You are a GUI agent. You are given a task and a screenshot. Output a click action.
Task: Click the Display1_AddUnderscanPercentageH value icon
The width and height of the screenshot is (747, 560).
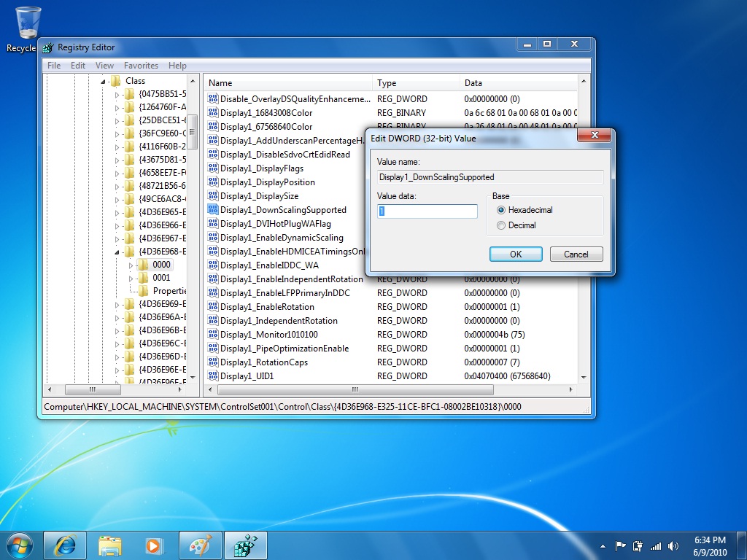click(x=213, y=141)
